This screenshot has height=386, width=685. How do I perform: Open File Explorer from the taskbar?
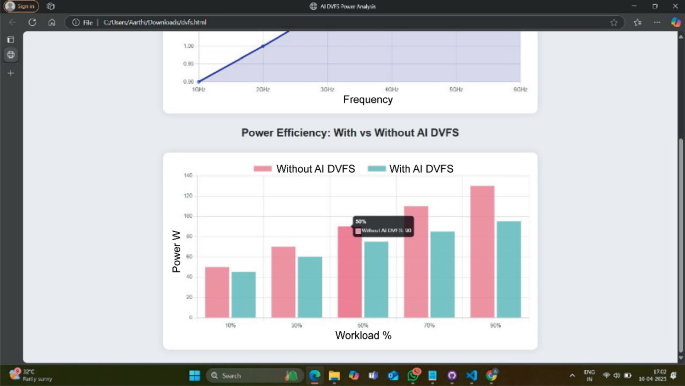coord(334,376)
